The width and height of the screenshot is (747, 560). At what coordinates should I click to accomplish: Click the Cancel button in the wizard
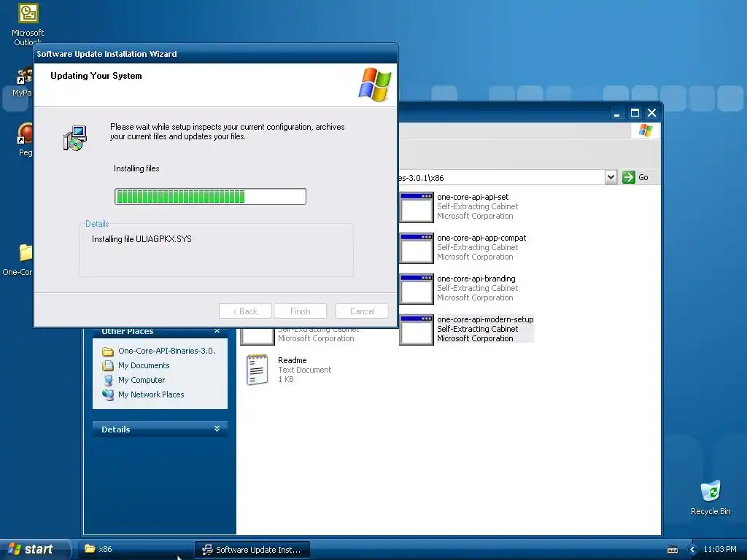362,311
